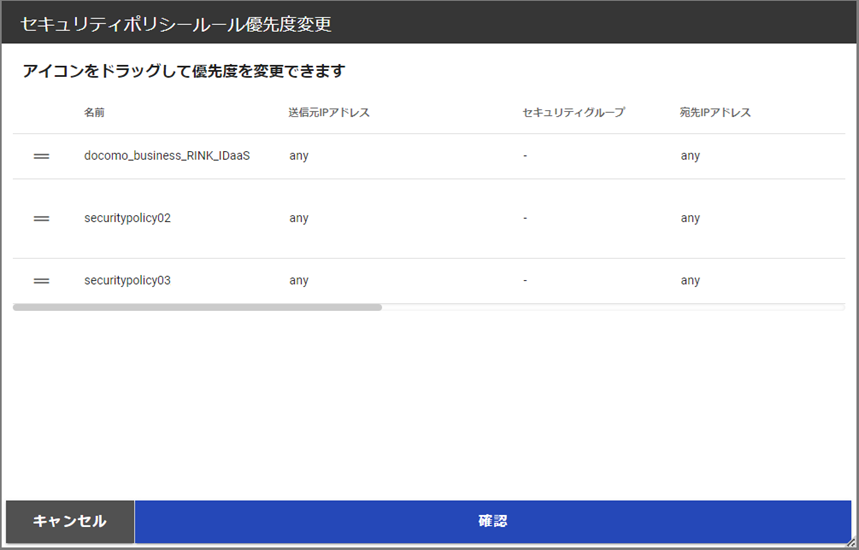Click security group dash in securitypolicy03 row

pos(525,280)
